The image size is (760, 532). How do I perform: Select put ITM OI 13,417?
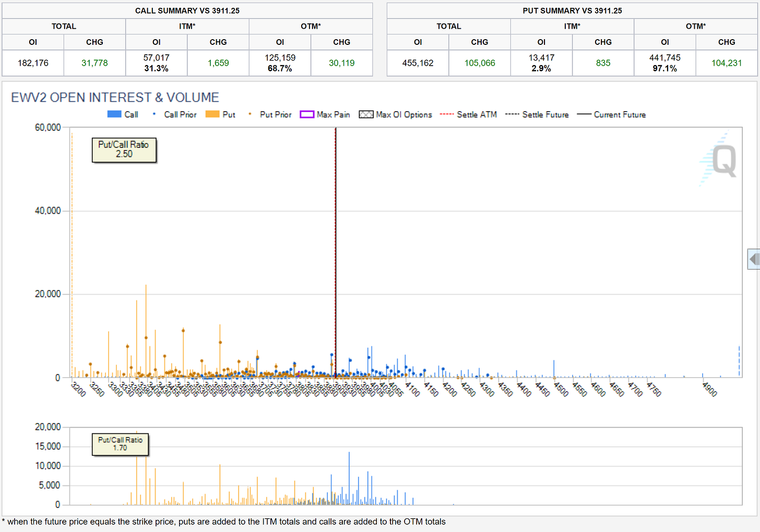541,58
